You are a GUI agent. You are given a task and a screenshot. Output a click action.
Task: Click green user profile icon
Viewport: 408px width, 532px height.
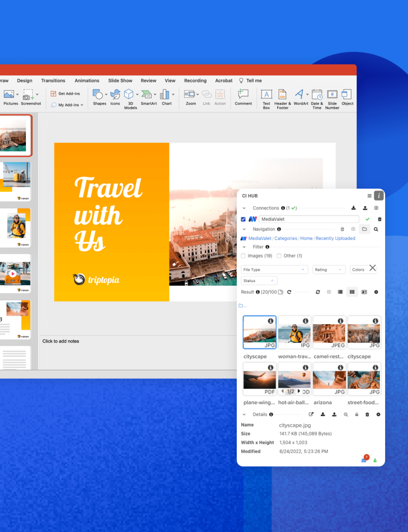coord(375,460)
